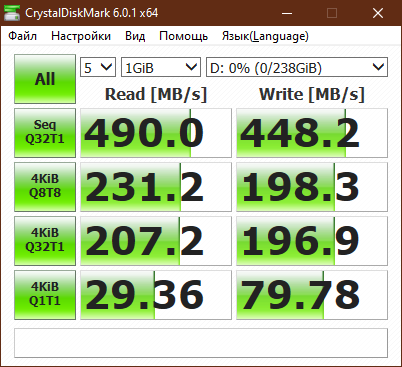Run the 4KiB Q32T1 test
Image resolution: width=402 pixels, height=367 pixels.
point(45,241)
